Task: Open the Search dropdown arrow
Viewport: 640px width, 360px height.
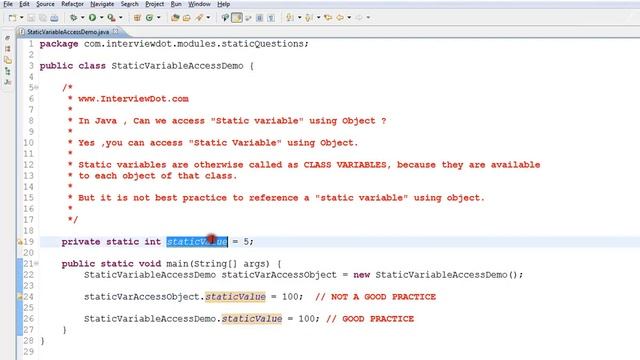Action: [x=208, y=18]
